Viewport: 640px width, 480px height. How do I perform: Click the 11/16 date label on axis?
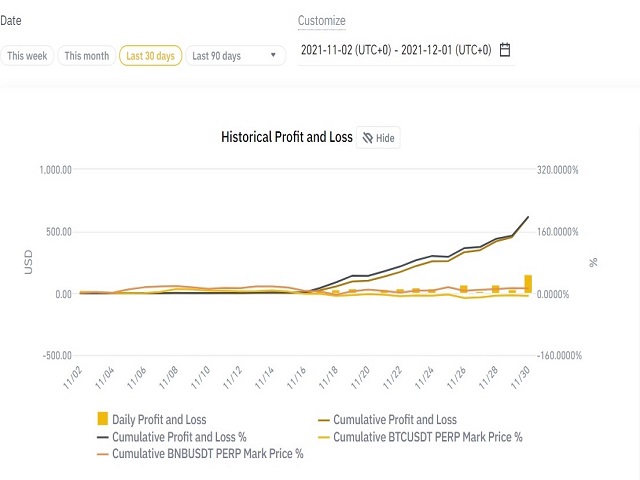click(x=296, y=378)
